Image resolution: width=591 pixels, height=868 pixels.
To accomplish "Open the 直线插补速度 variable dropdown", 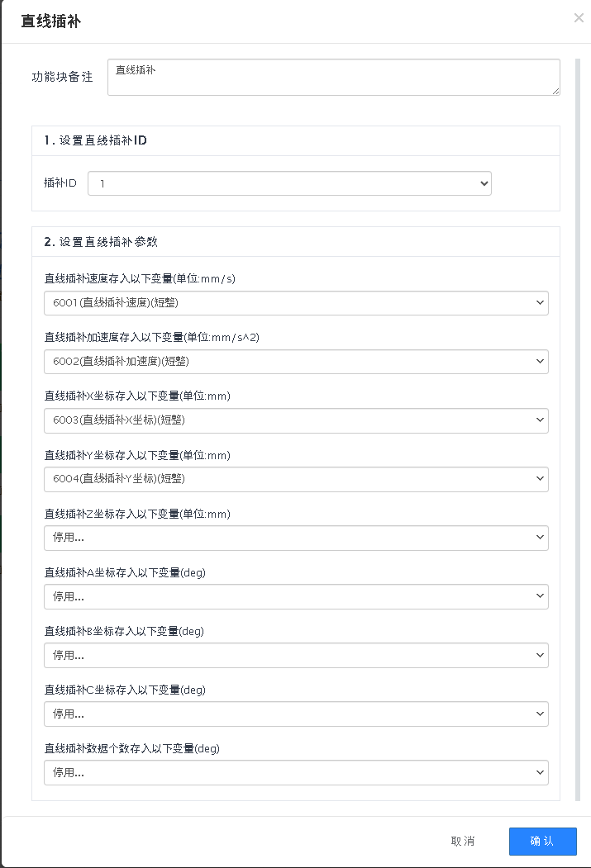I will point(296,303).
